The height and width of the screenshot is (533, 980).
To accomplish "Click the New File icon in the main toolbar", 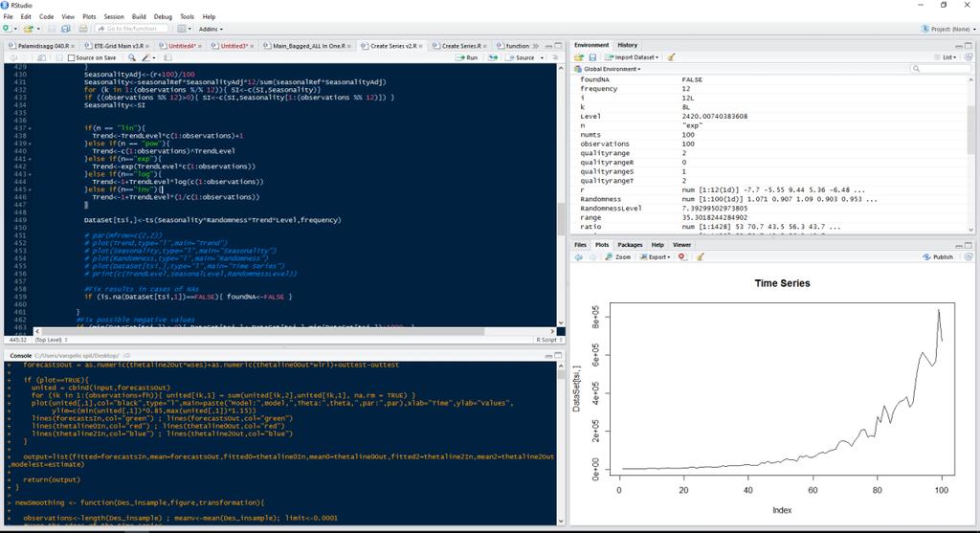I will point(7,29).
